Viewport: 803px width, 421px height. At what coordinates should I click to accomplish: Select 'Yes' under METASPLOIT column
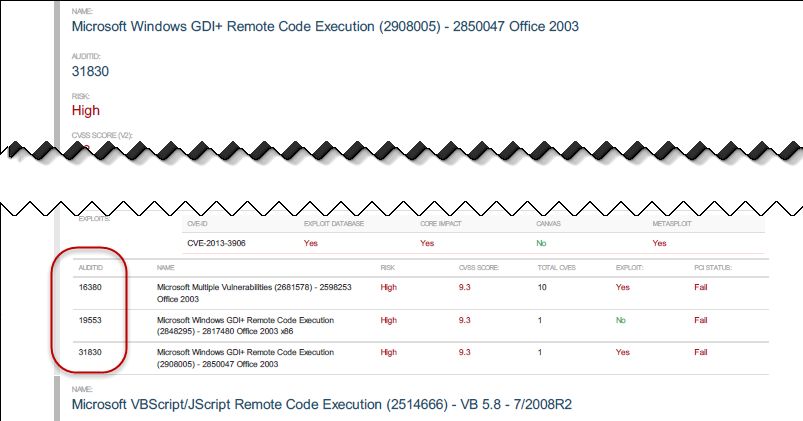[x=659, y=243]
